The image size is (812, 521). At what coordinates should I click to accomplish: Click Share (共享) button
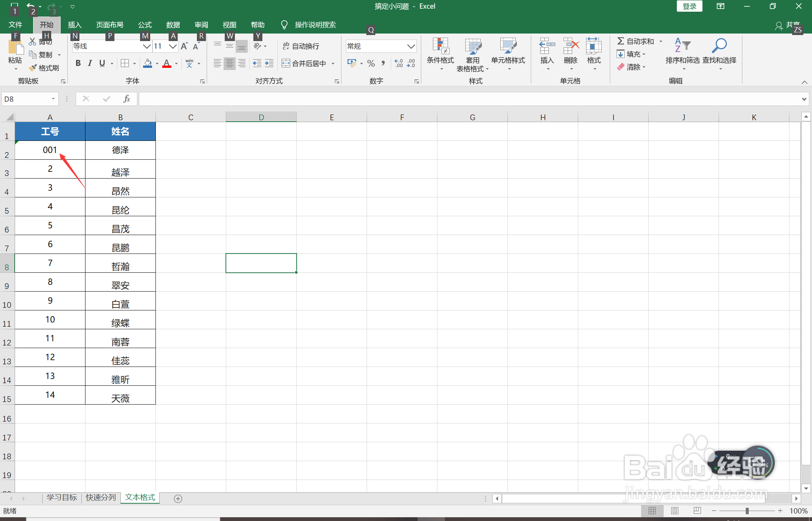point(788,25)
